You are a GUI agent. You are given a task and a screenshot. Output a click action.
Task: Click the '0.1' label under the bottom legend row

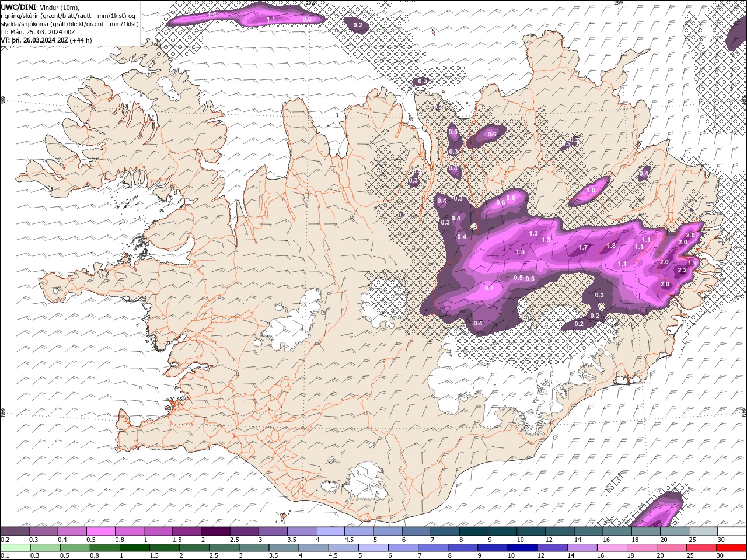click(x=5, y=556)
